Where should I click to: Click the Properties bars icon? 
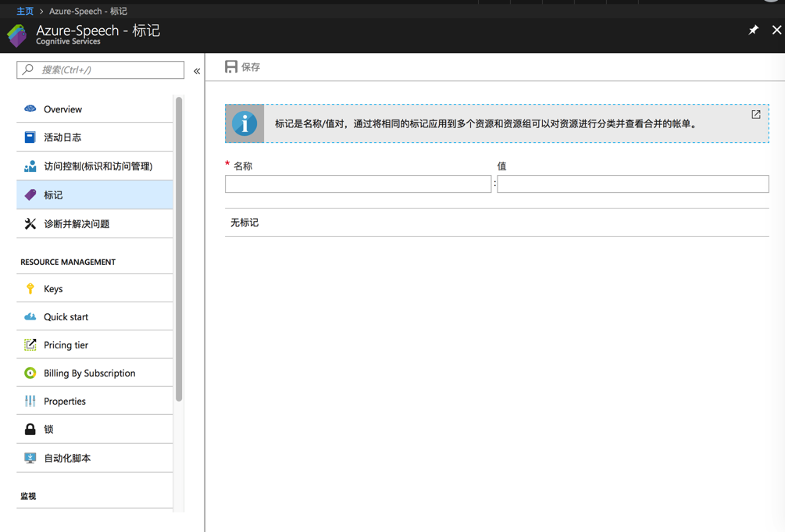pyautogui.click(x=30, y=401)
